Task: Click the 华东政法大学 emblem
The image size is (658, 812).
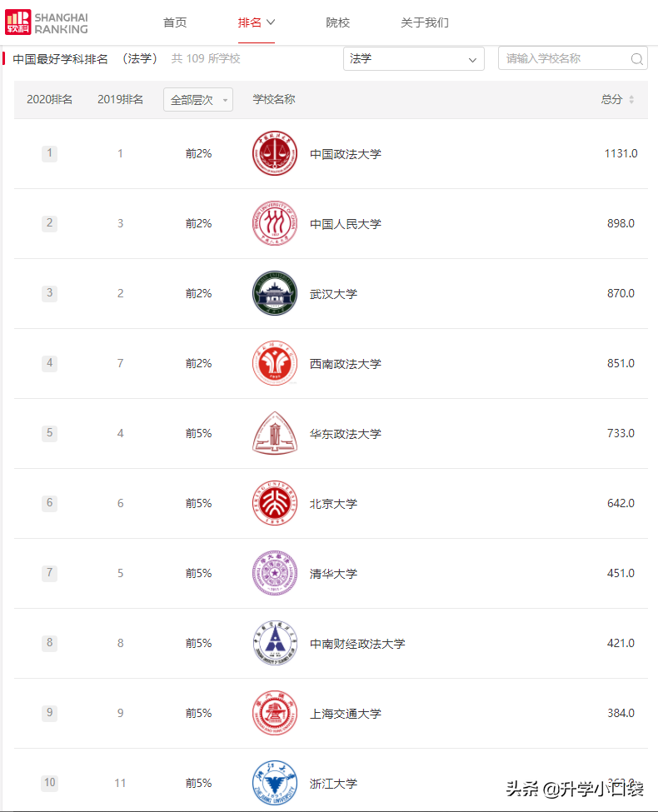Action: [x=275, y=433]
